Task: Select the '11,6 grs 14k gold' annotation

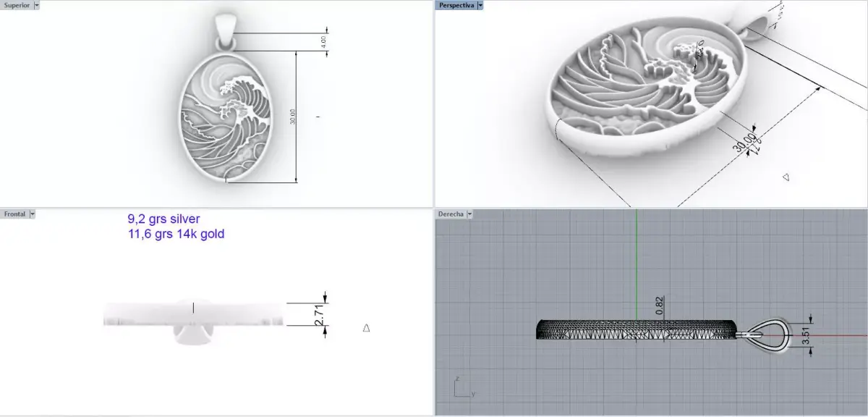Action: (176, 234)
